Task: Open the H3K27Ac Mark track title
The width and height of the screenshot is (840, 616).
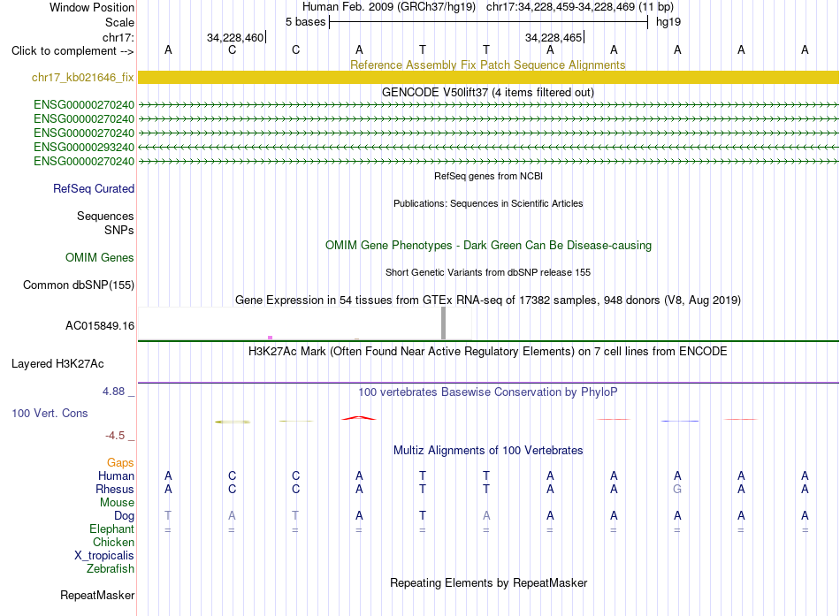Action: pos(487,352)
